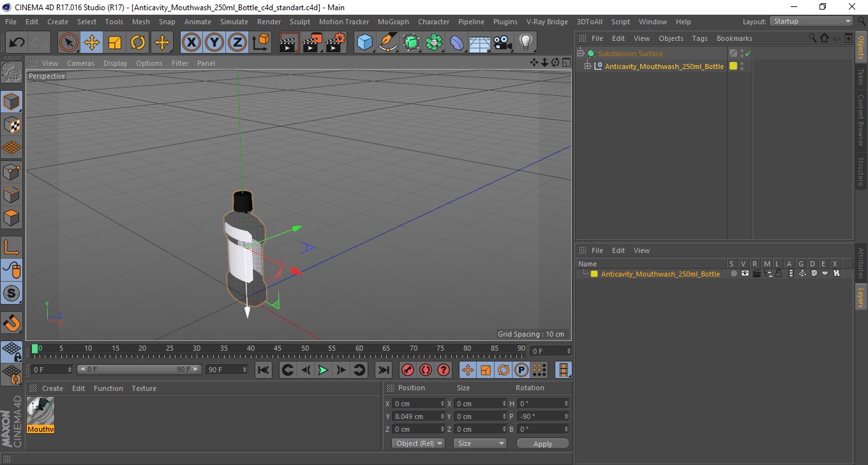Activate the Scale tool in top toolbar
Screen dimensions: 868x465
(x=115, y=43)
